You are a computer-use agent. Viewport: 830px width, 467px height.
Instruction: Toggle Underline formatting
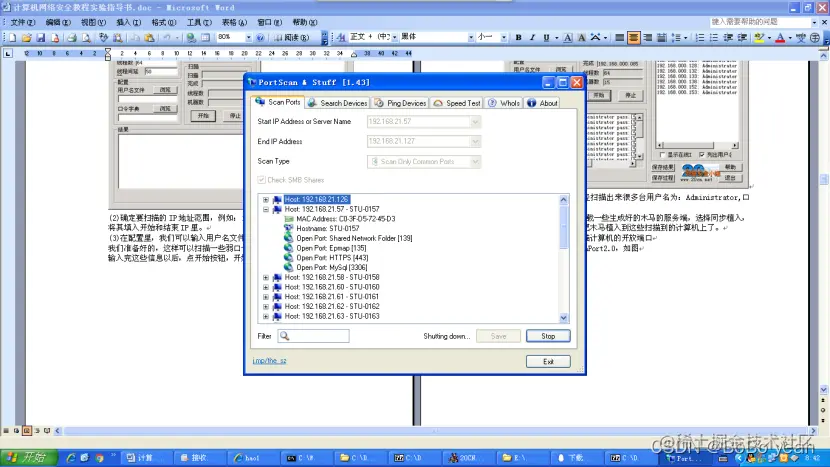(546, 38)
